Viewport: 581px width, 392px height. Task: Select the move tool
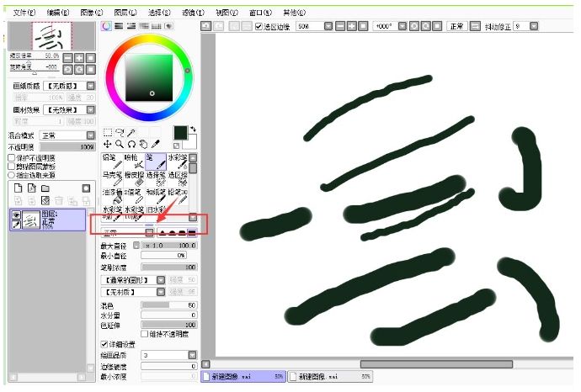pyautogui.click(x=108, y=144)
